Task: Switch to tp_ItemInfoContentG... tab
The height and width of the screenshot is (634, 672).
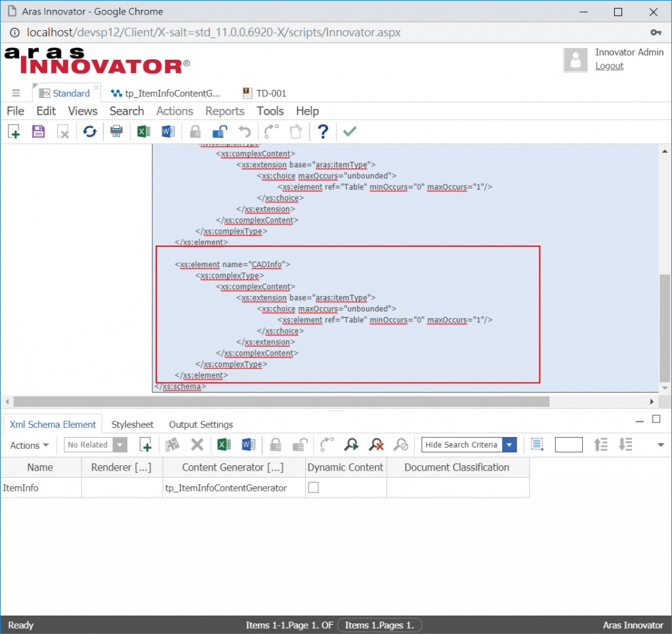Action: tap(165, 93)
